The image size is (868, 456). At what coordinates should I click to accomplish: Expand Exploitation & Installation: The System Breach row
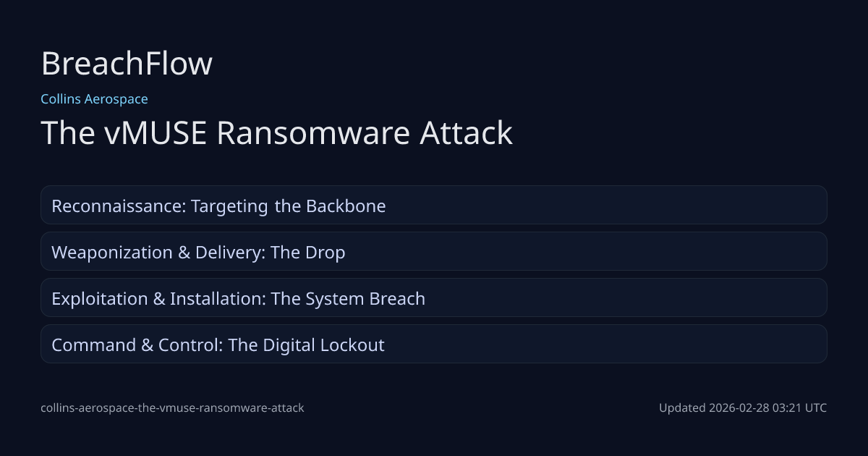(x=433, y=298)
